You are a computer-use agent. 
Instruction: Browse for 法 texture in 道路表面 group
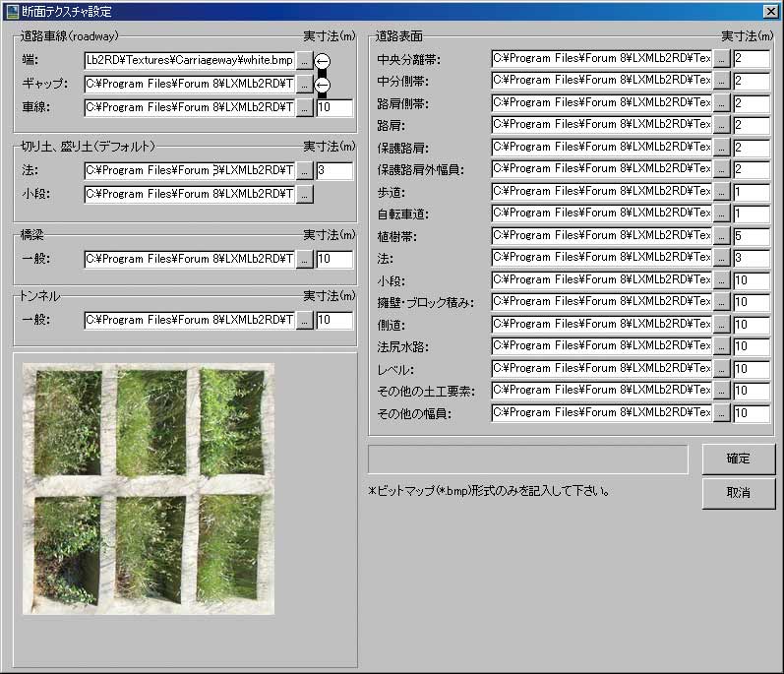pyautogui.click(x=721, y=258)
